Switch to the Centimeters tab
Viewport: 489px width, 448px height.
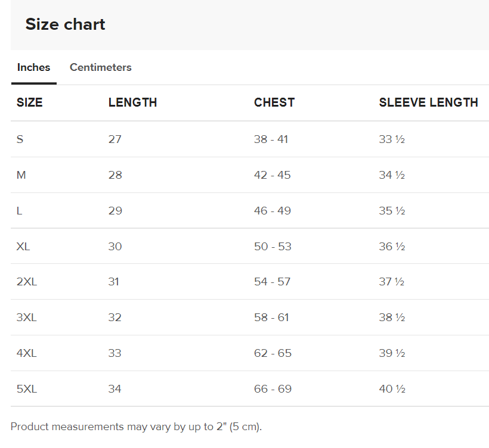100,67
